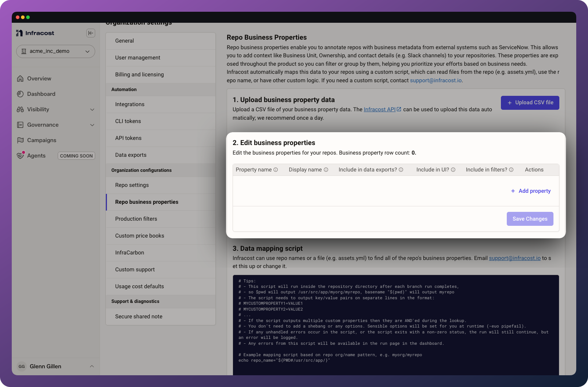Open Production filters settings

click(x=161, y=219)
